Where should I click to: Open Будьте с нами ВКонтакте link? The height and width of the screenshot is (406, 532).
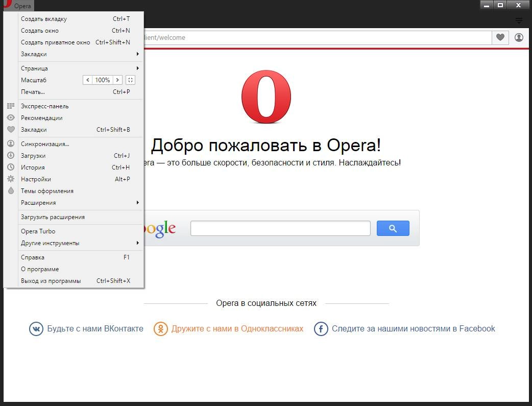coord(95,328)
